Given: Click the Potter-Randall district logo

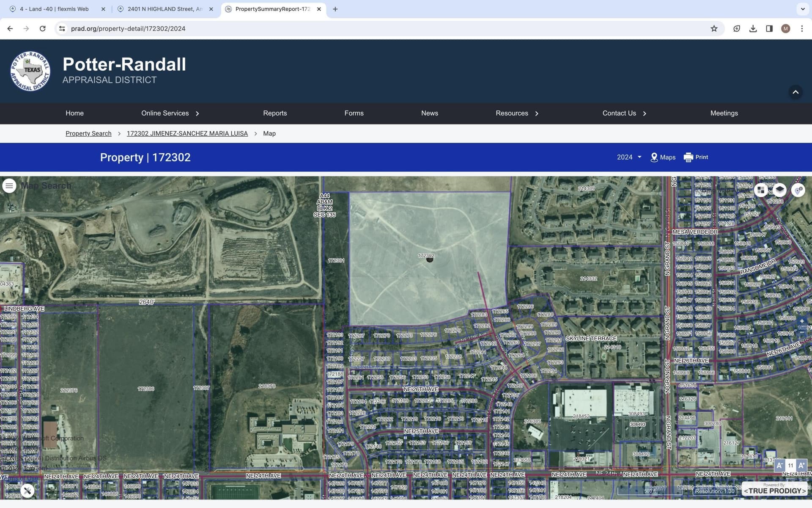Looking at the screenshot, I should (30, 71).
